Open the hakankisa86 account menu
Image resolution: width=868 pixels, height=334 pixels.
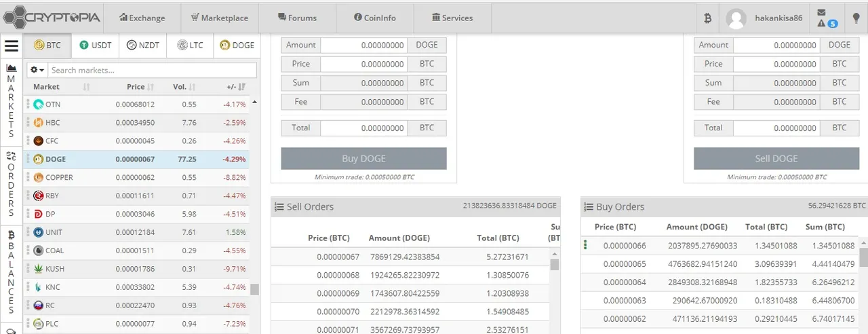coord(778,18)
